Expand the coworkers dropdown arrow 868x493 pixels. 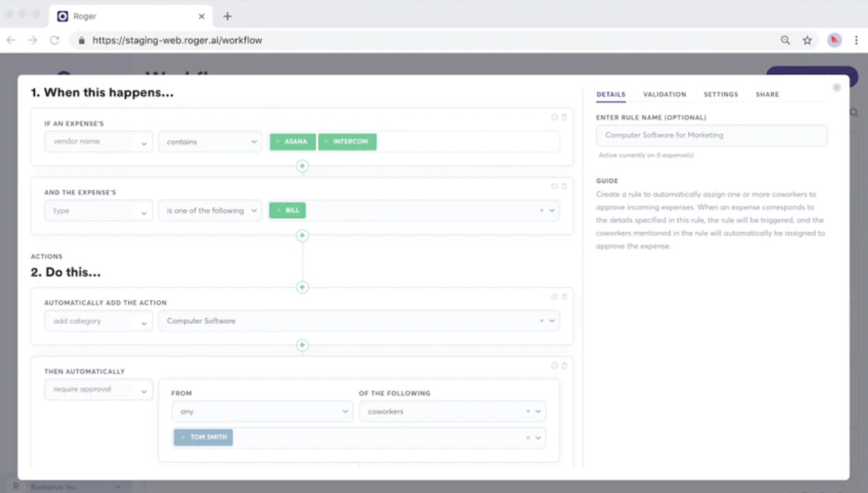click(x=538, y=411)
